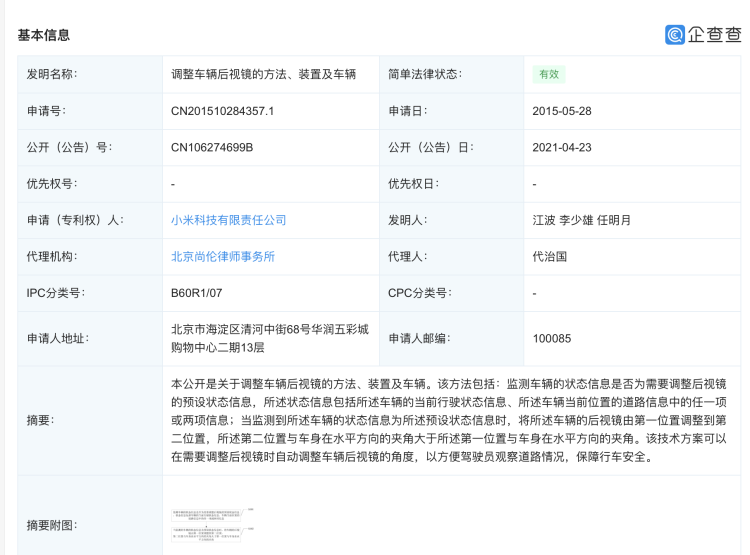Click the abstract paragraph text

(x=449, y=420)
